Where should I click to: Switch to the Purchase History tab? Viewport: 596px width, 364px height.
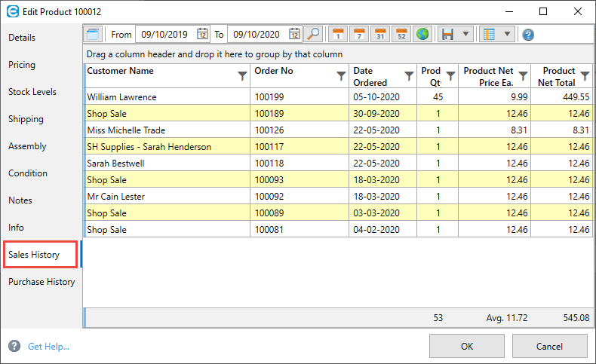click(41, 282)
